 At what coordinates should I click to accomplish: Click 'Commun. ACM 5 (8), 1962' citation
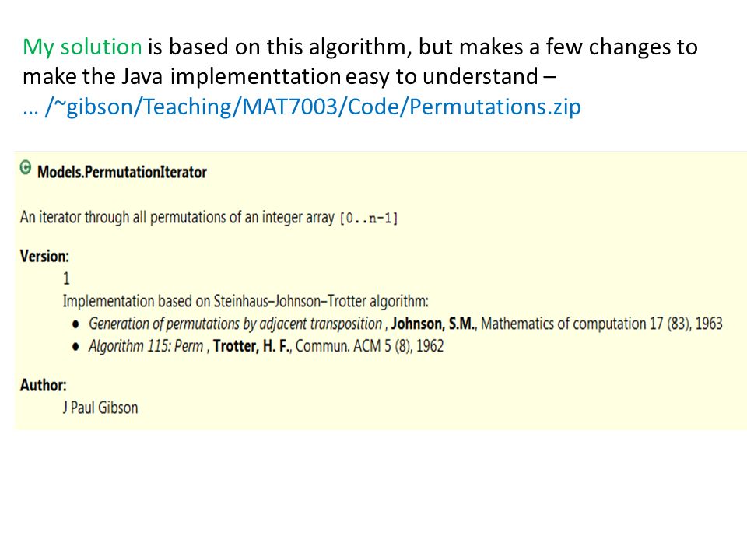[369, 346]
